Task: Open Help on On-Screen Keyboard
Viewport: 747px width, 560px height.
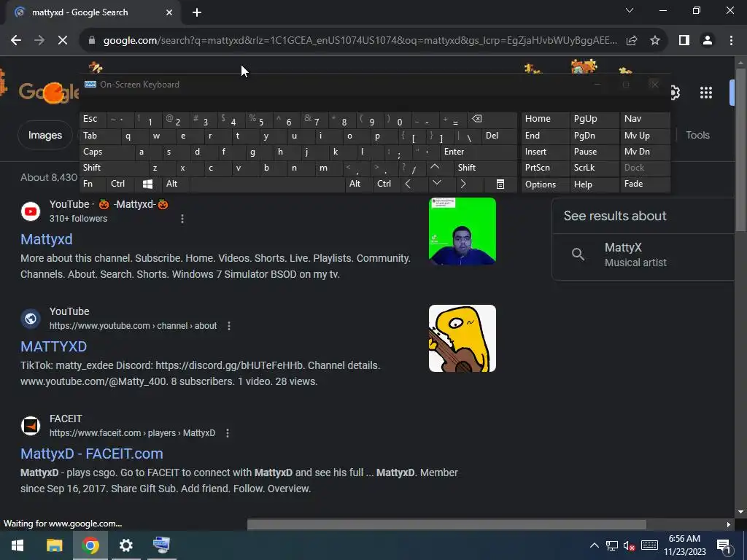Action: [594, 184]
